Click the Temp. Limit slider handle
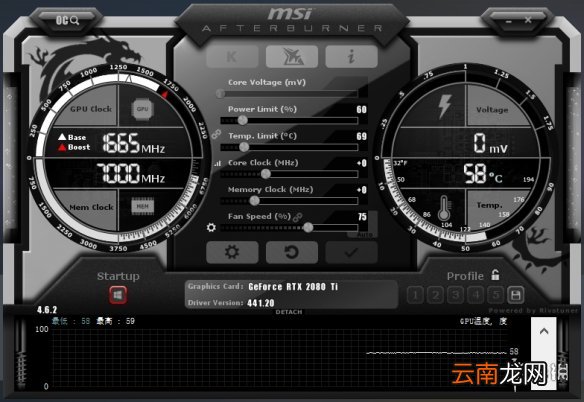Viewport: 584px width, 402px height. (244, 147)
